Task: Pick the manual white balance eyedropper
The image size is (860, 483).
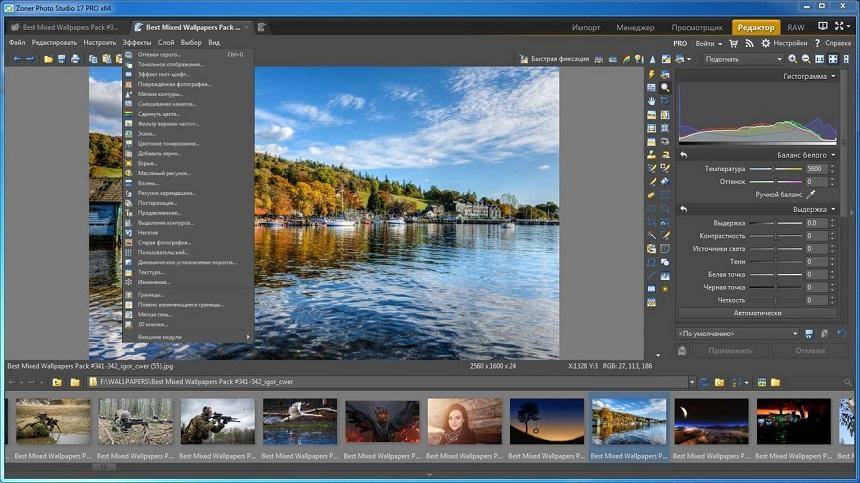Action: coord(811,194)
